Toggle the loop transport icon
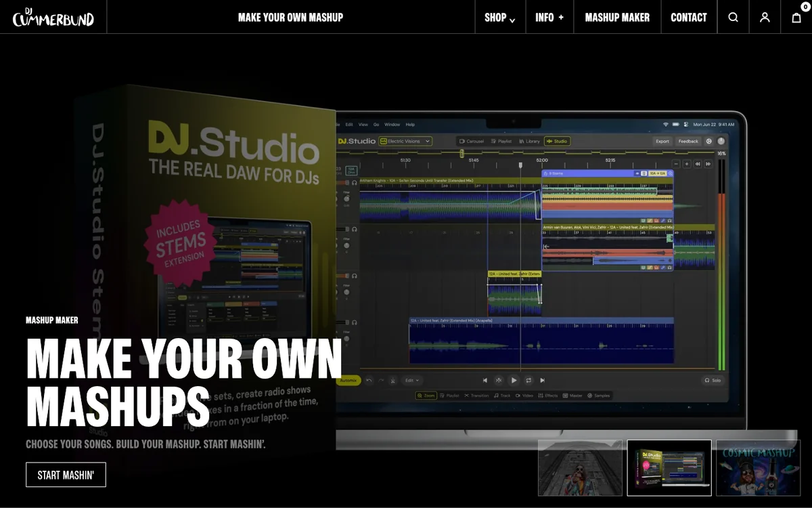The height and width of the screenshot is (508, 812). 528,381
